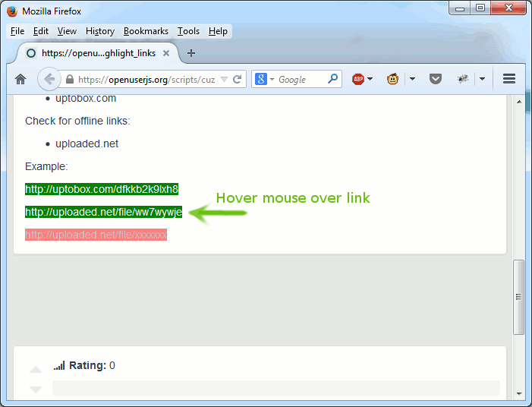Open the red uploaded.net/file/xxxxxxx link

(96, 235)
